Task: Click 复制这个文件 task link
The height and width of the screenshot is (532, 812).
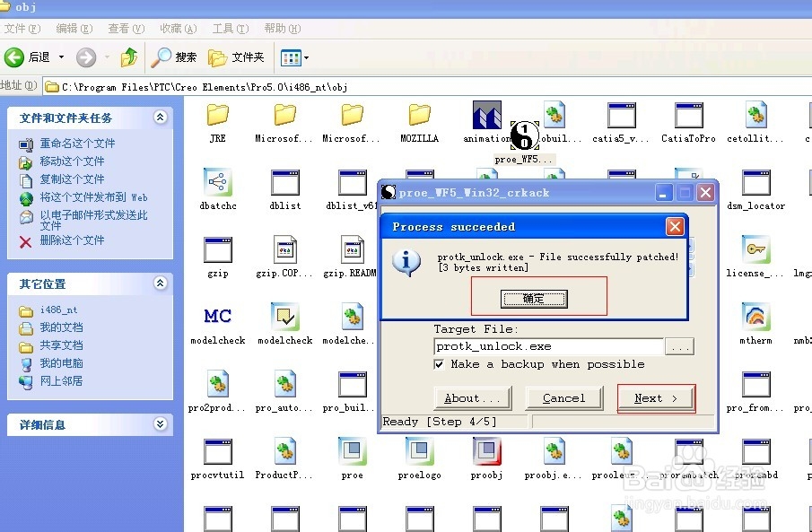Action: (72, 179)
